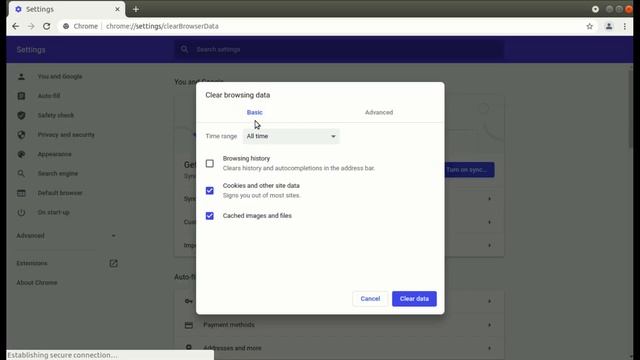
Task: Open Search engine settings section
Action: tap(58, 173)
